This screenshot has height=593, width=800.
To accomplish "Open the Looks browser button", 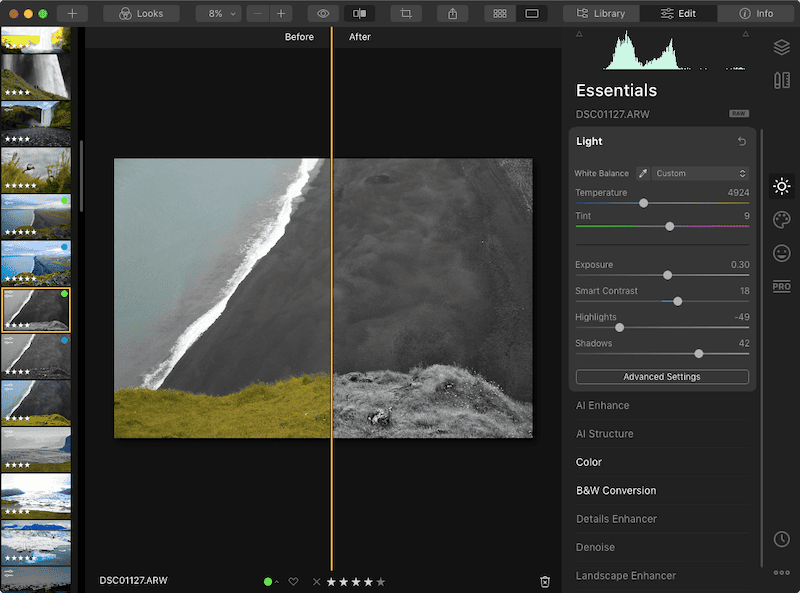I will (x=140, y=13).
